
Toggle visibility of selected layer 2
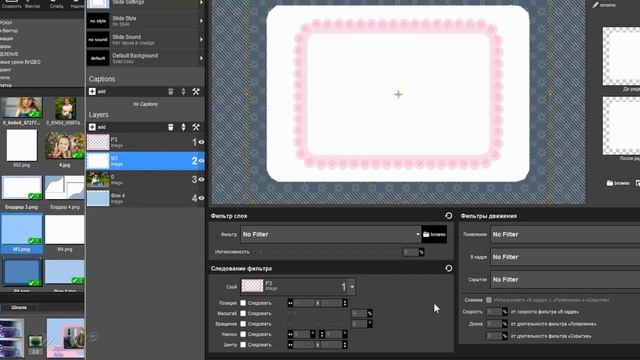(x=201, y=161)
